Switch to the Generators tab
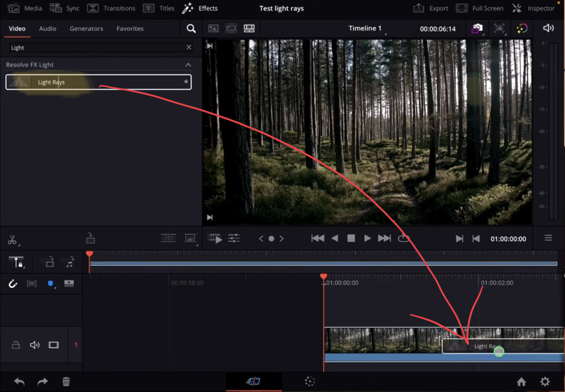This screenshot has width=565, height=392. point(86,28)
